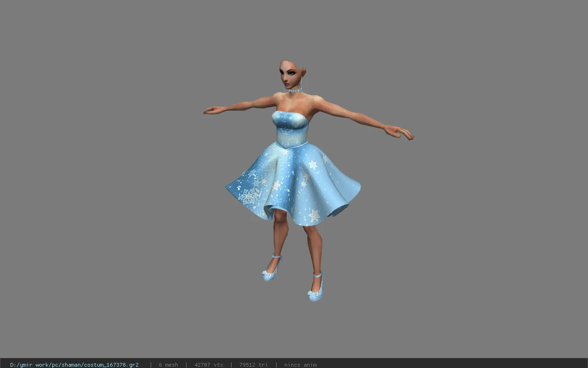Click the 'nincs anim' status entry

click(x=300, y=365)
